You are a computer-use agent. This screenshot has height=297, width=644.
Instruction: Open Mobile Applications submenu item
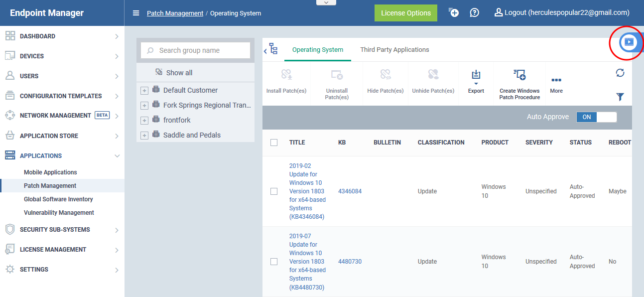point(50,172)
